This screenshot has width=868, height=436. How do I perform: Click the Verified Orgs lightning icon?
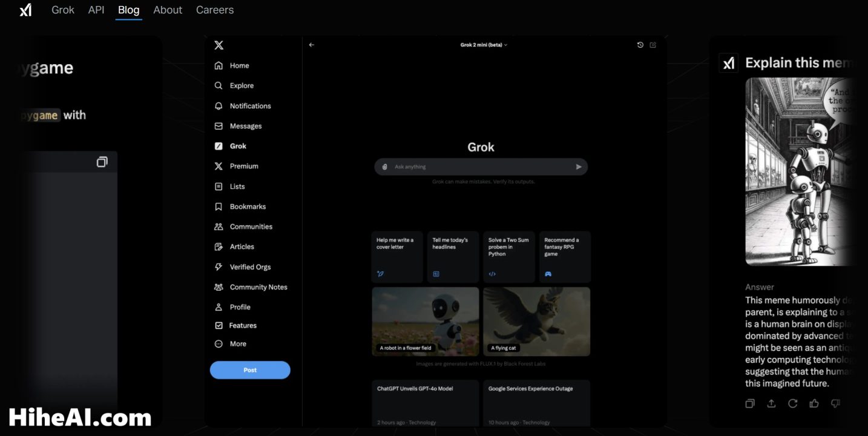219,267
